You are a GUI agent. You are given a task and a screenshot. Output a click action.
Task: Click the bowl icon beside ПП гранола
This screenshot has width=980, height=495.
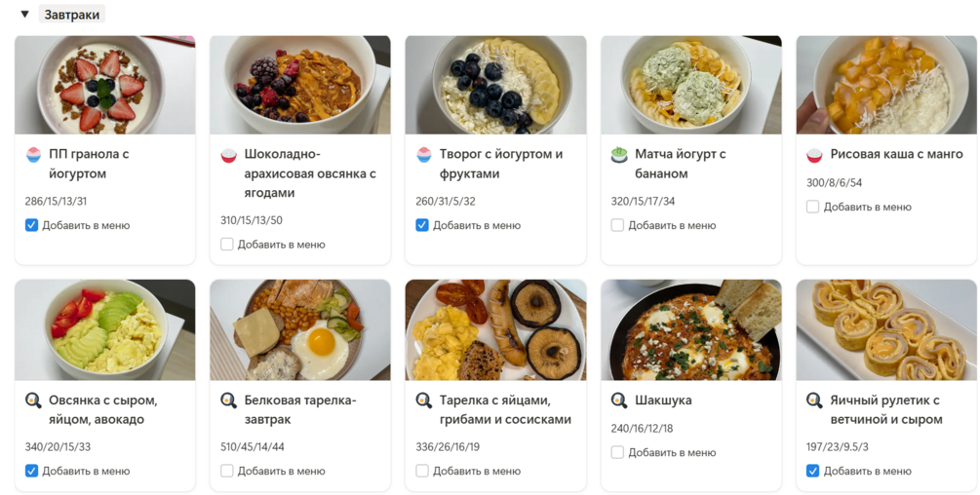click(33, 154)
